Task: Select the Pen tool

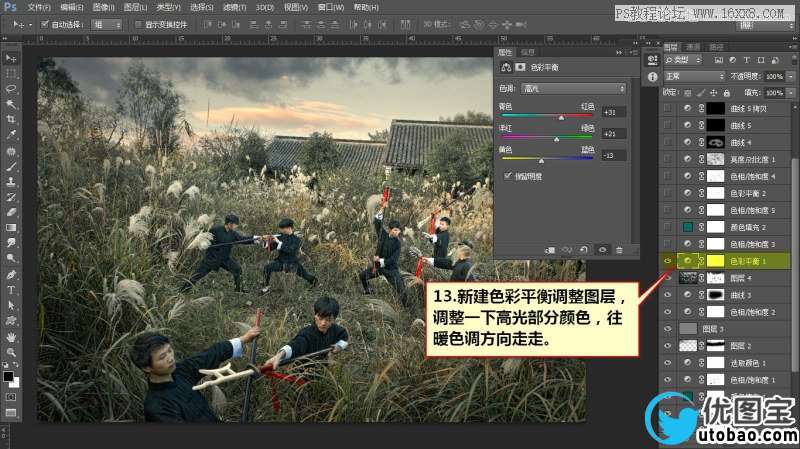Action: (x=11, y=275)
